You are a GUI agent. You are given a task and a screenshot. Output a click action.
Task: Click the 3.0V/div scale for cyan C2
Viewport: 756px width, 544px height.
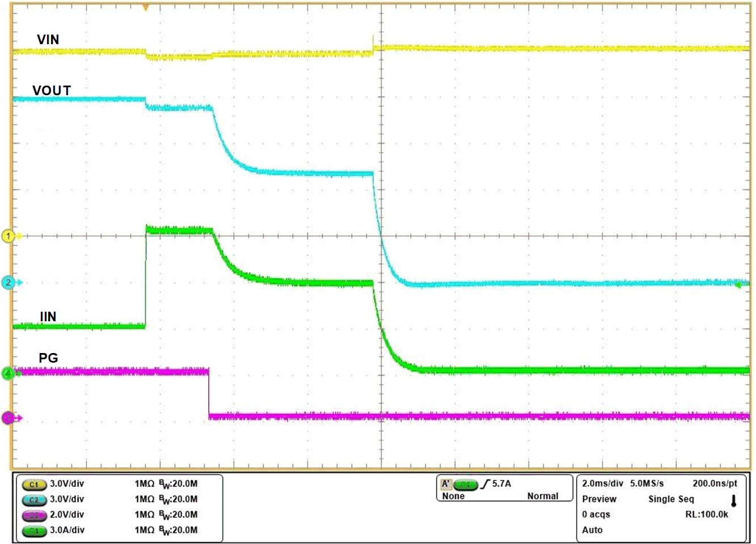67,499
